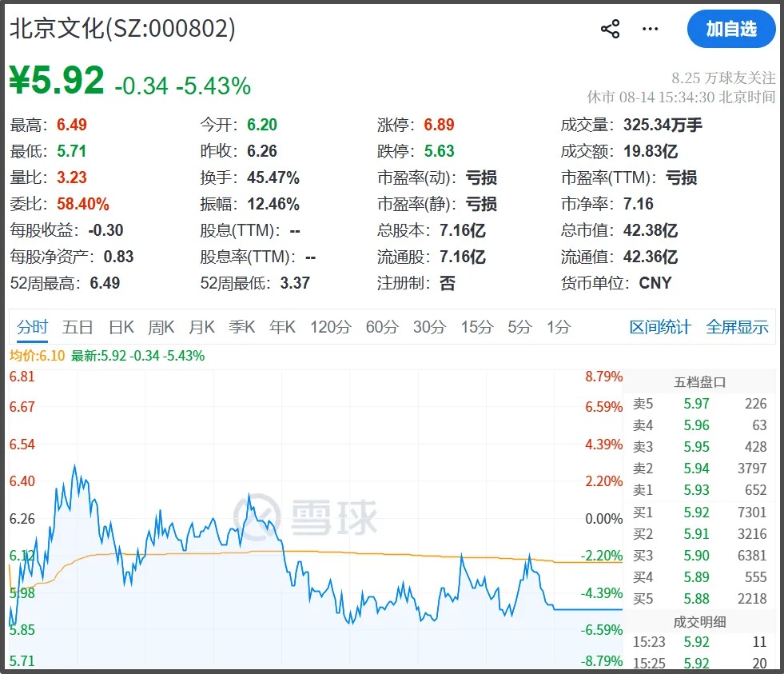Click the 加自选 button

[x=731, y=29]
